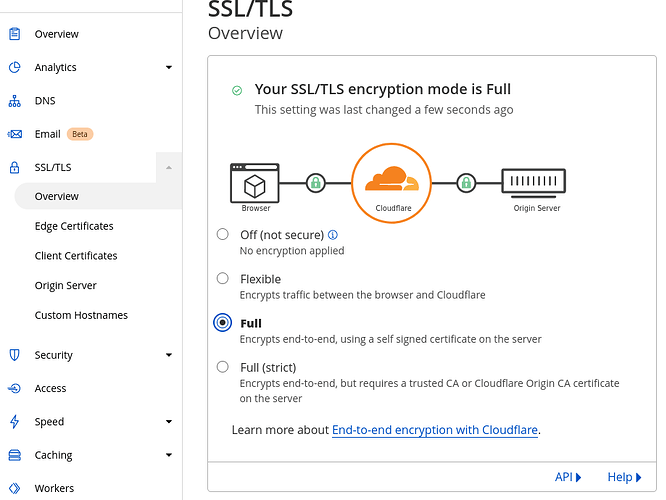Click 'This setting was last changed' text
Image resolution: width=666 pixels, height=500 pixels.
coord(384,110)
